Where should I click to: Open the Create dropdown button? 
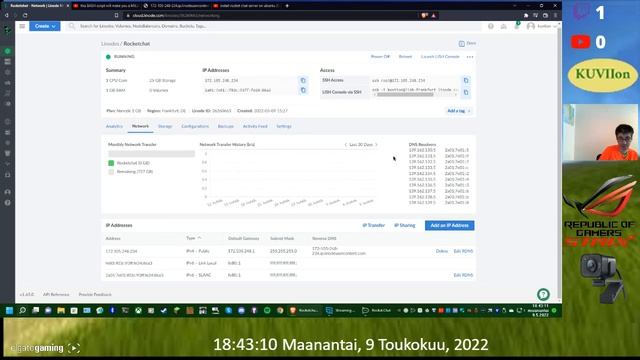pyautogui.click(x=44, y=26)
